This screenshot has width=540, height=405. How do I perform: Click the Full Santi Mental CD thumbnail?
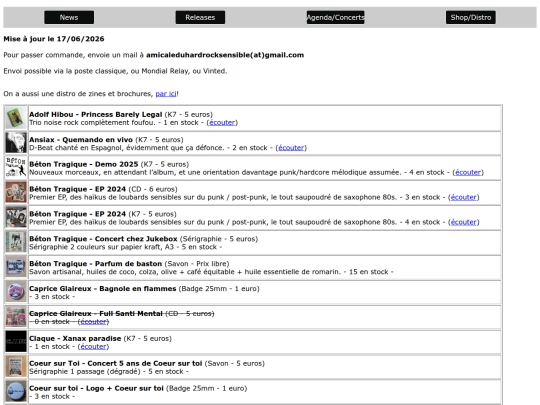[16, 317]
